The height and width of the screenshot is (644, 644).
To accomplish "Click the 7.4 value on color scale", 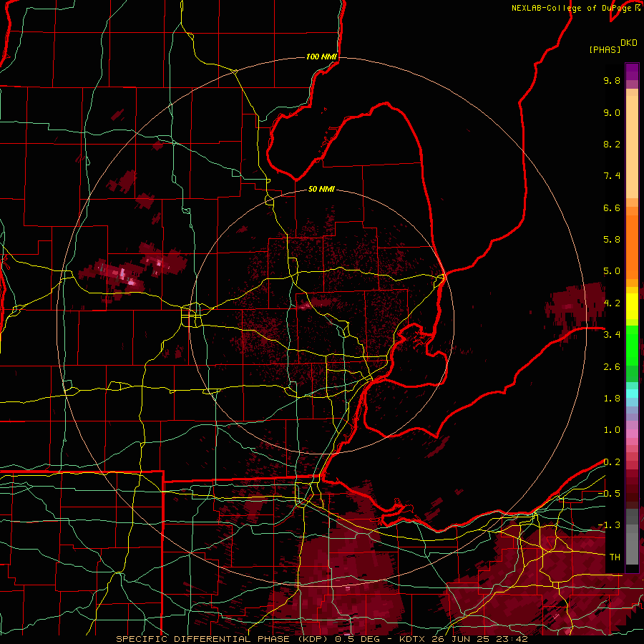I will 612,176.
